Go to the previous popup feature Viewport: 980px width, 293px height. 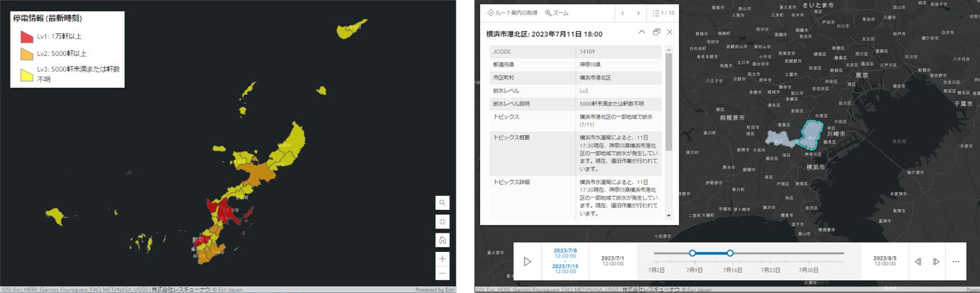click(x=623, y=13)
